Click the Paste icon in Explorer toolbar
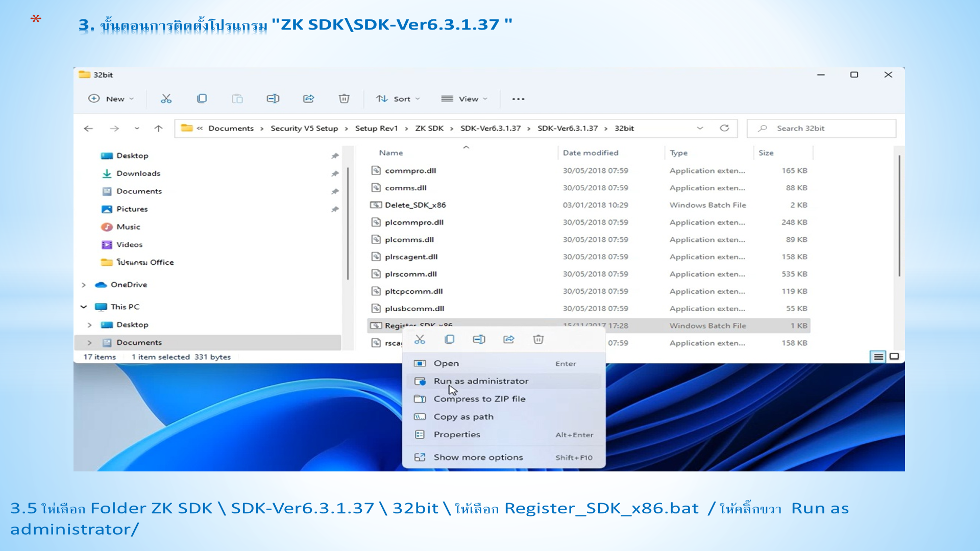 [x=237, y=99]
